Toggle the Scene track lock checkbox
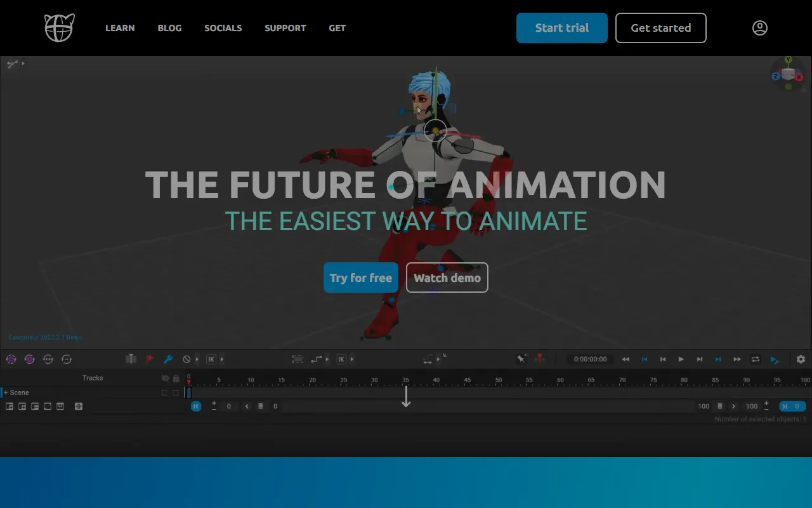Viewport: 812px width, 508px height. [176, 392]
